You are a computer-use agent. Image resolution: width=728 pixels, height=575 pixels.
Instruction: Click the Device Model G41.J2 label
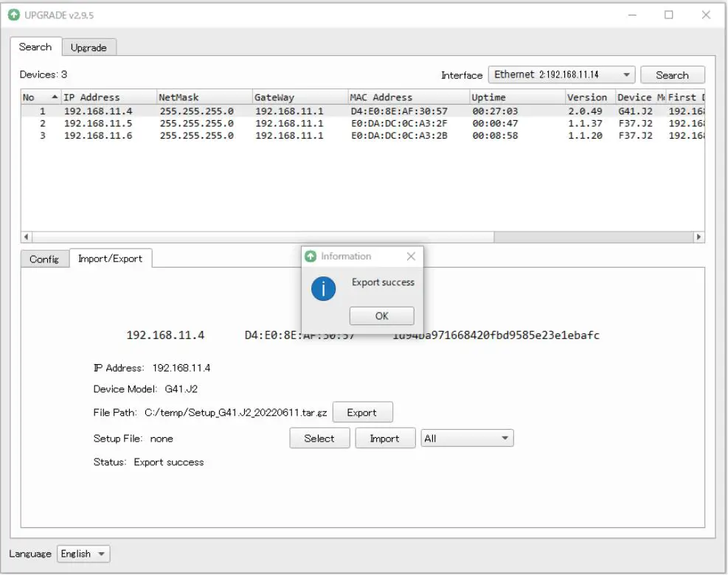(145, 389)
